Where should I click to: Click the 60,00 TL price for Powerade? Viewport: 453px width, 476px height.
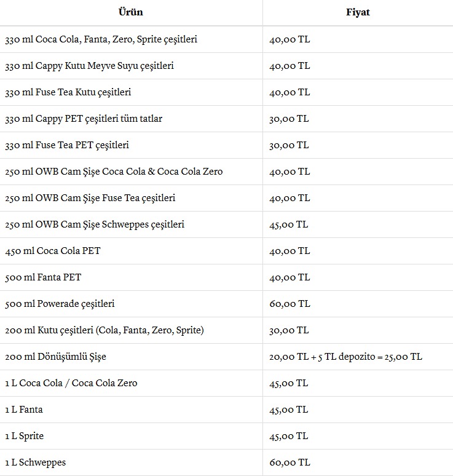pos(290,304)
